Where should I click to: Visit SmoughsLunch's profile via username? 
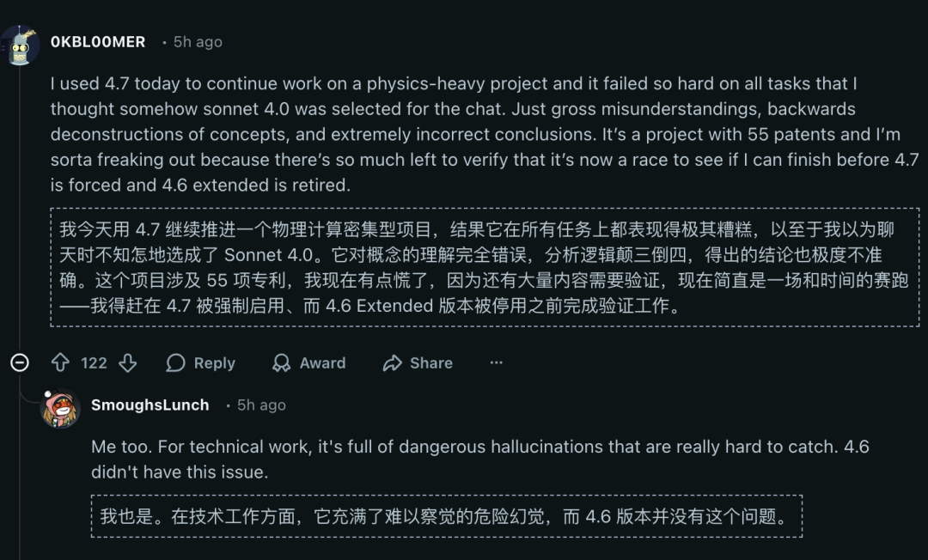[150, 405]
